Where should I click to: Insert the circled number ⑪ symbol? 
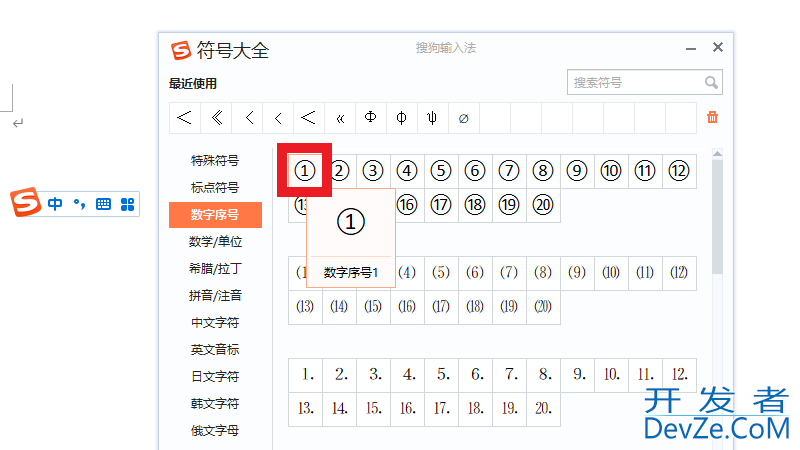[x=645, y=171]
